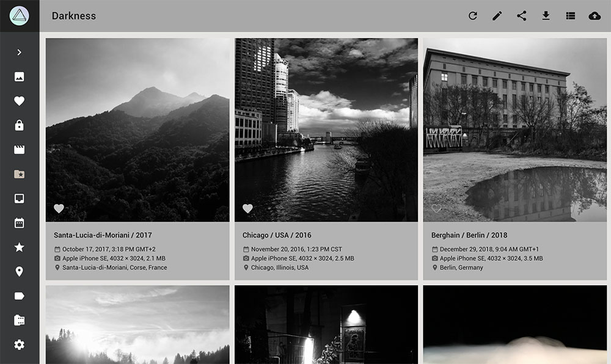This screenshot has height=364, width=611.
Task: Open Places map pin in sidebar
Action: pos(19,272)
